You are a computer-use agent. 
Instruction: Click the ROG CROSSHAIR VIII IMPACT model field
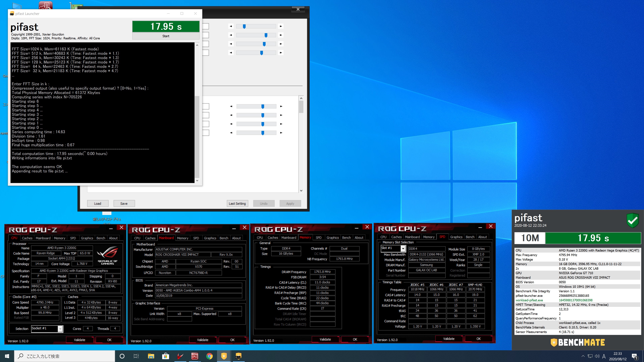click(x=183, y=255)
